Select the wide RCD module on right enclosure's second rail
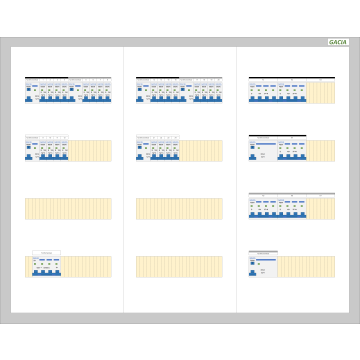360x360 pixels. 263,151
